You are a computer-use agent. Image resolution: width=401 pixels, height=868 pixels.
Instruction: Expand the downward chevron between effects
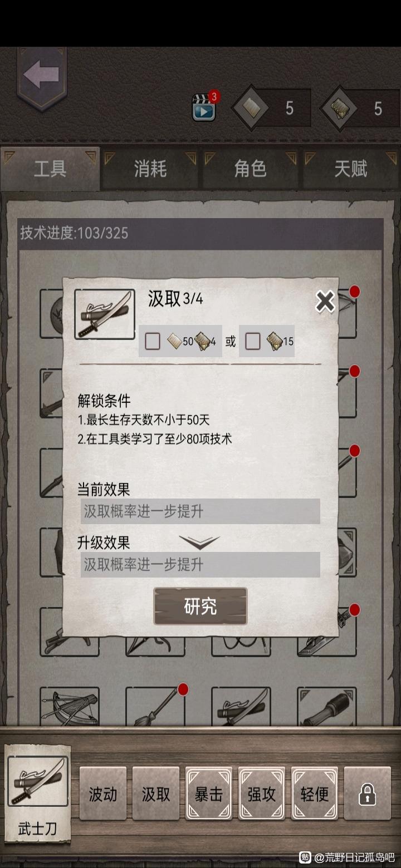tap(199, 542)
